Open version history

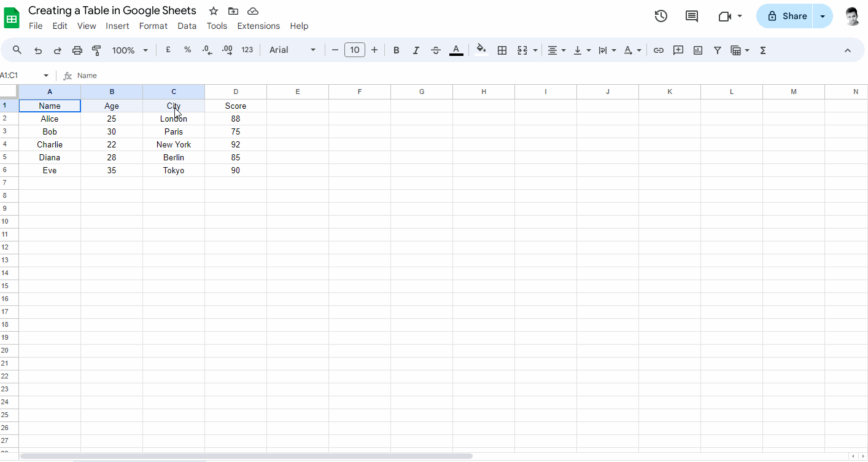pyautogui.click(x=661, y=16)
